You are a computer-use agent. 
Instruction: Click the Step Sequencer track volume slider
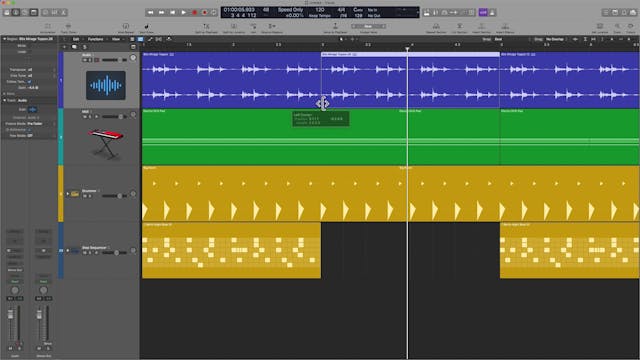114,253
